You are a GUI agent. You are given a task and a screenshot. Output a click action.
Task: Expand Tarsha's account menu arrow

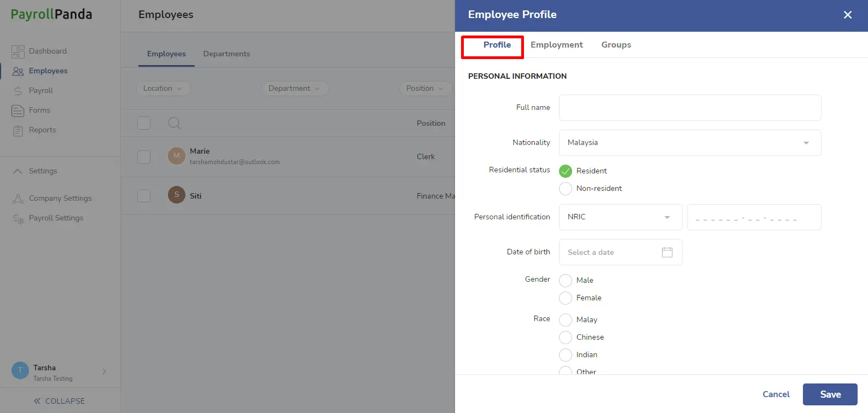104,371
